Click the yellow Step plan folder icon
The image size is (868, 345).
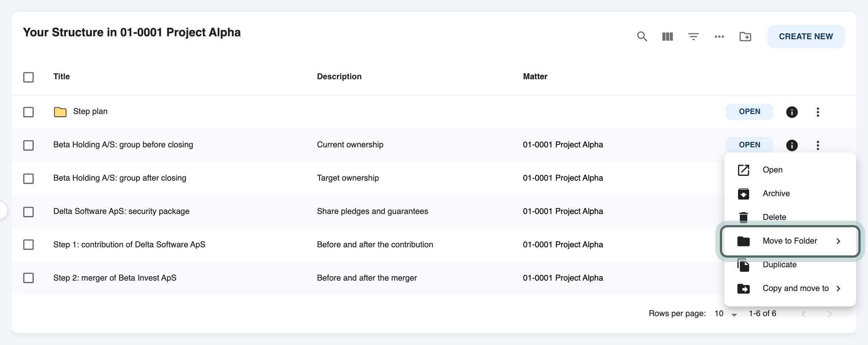tap(60, 112)
